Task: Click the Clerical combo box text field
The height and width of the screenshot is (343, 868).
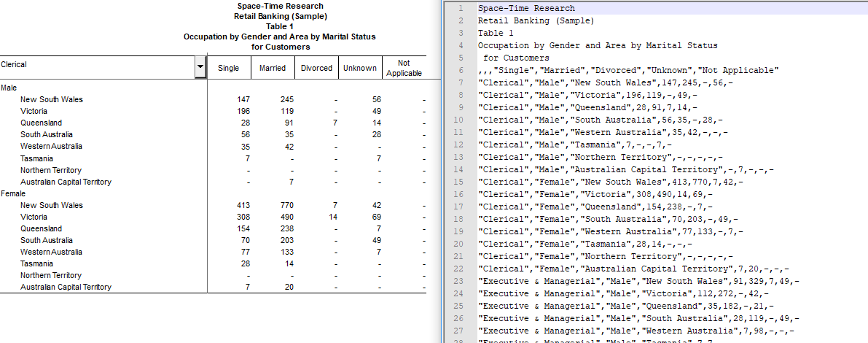Action: (98, 65)
